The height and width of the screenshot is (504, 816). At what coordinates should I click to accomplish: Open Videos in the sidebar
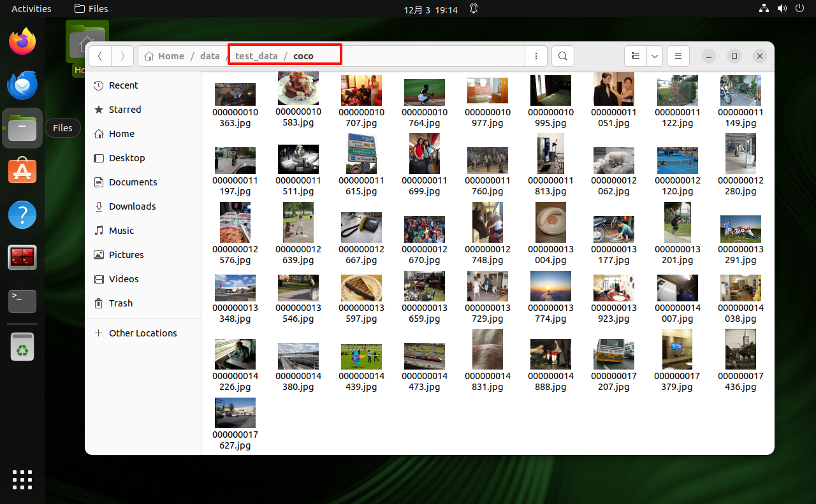point(143,279)
